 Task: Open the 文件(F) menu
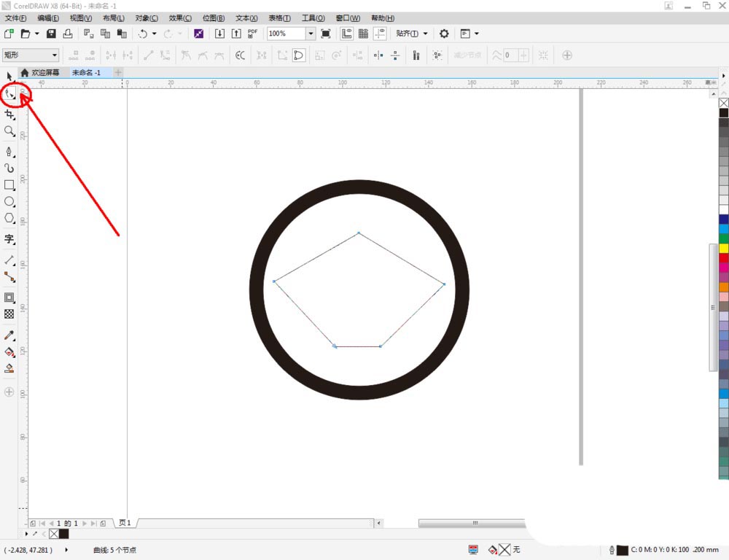click(x=15, y=18)
